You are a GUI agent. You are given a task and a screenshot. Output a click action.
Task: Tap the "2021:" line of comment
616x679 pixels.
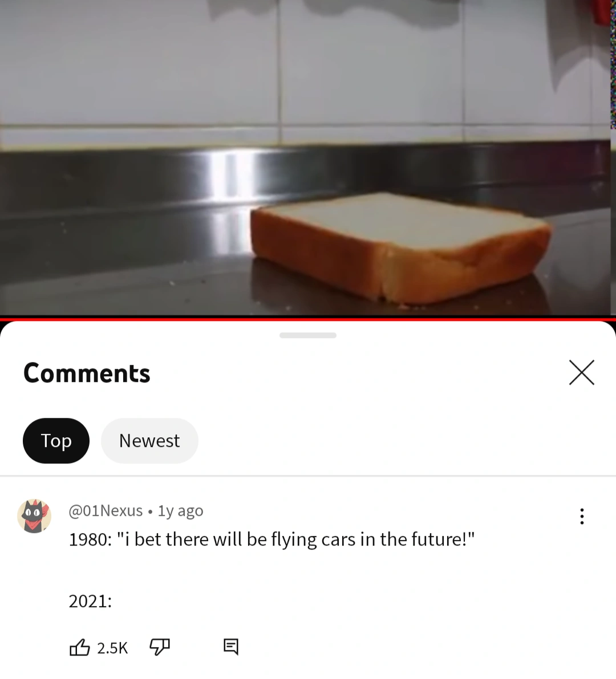90,601
